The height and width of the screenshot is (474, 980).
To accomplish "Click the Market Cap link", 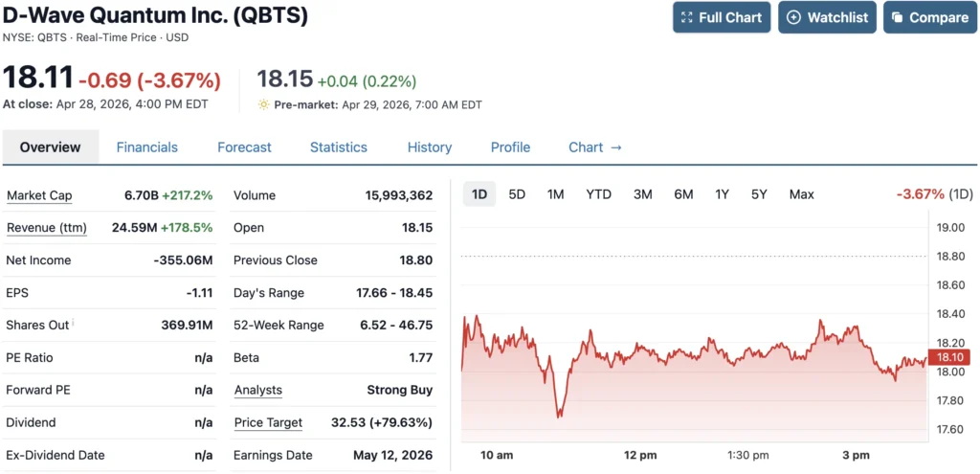I will 39,195.
